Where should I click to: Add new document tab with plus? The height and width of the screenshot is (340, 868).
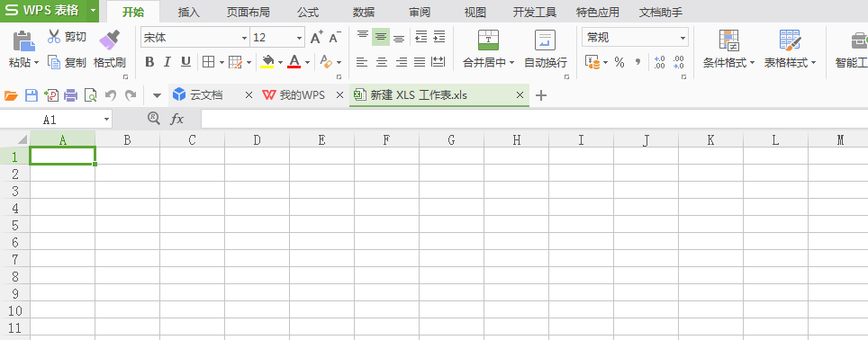tap(541, 95)
